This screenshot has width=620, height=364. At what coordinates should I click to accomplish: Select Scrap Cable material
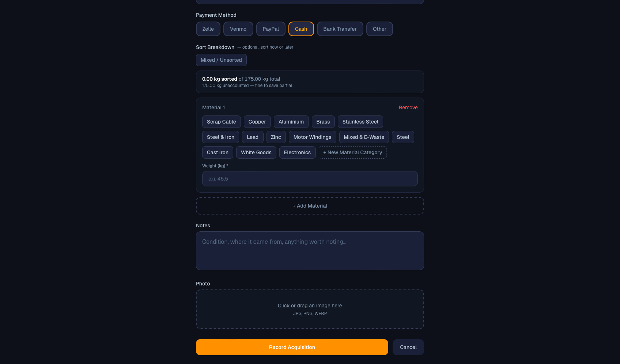tap(221, 122)
